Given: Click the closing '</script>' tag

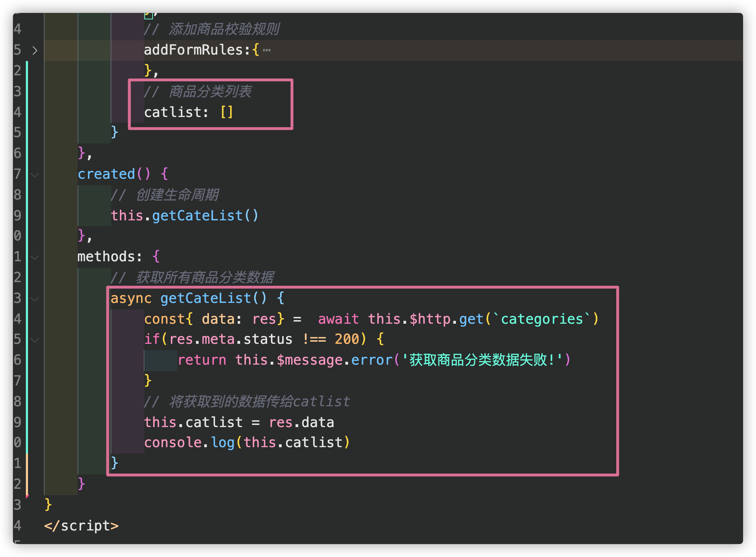Looking at the screenshot, I should click(x=81, y=526).
